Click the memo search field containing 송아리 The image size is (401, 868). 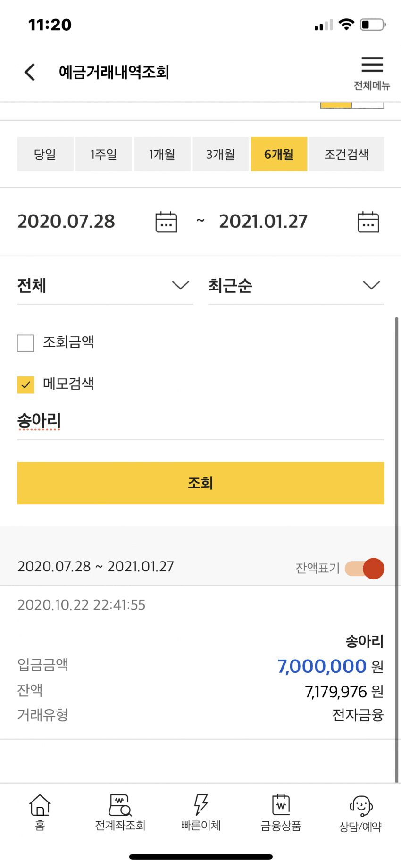(x=200, y=421)
